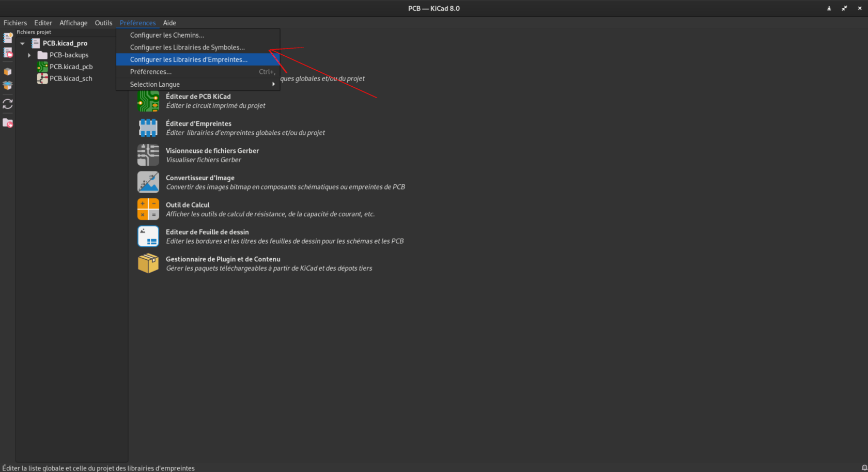Click the status bar hint text
868x472 pixels.
pos(98,468)
